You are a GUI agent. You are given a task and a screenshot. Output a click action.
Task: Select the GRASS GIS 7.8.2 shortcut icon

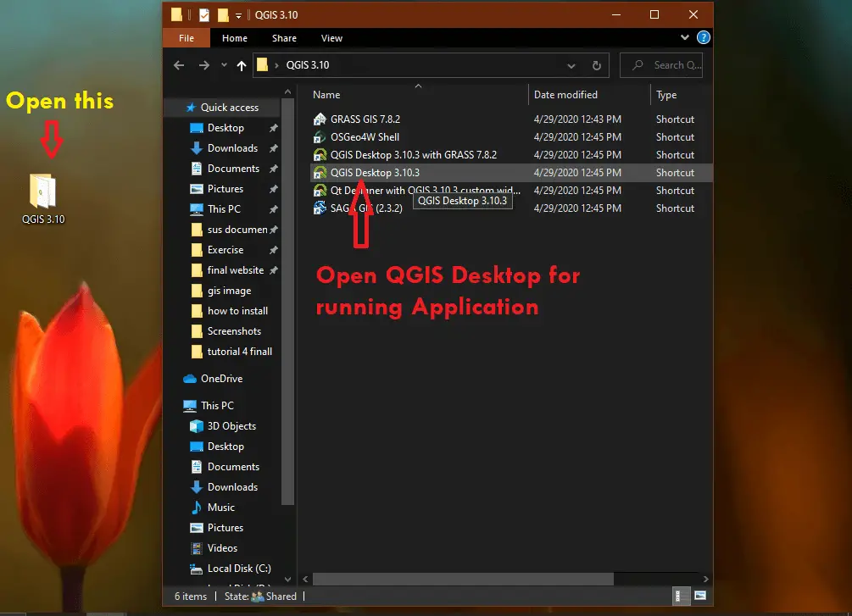click(320, 119)
